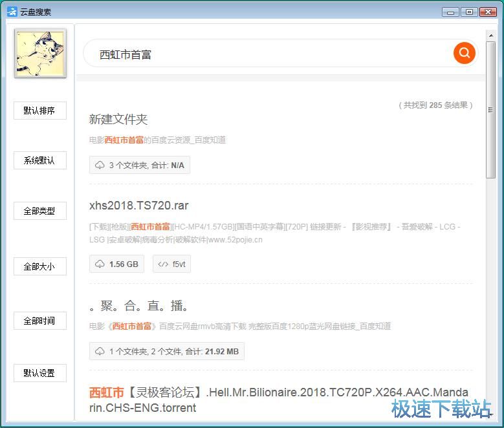The height and width of the screenshot is (428, 504).
Task: Maximize the 云盘搜索 window
Action: [x=469, y=12]
